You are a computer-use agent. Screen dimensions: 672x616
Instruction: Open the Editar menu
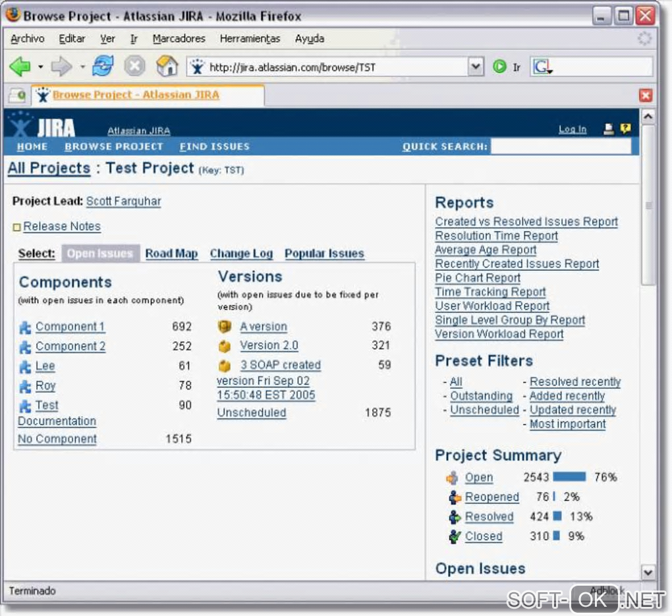tap(72, 39)
